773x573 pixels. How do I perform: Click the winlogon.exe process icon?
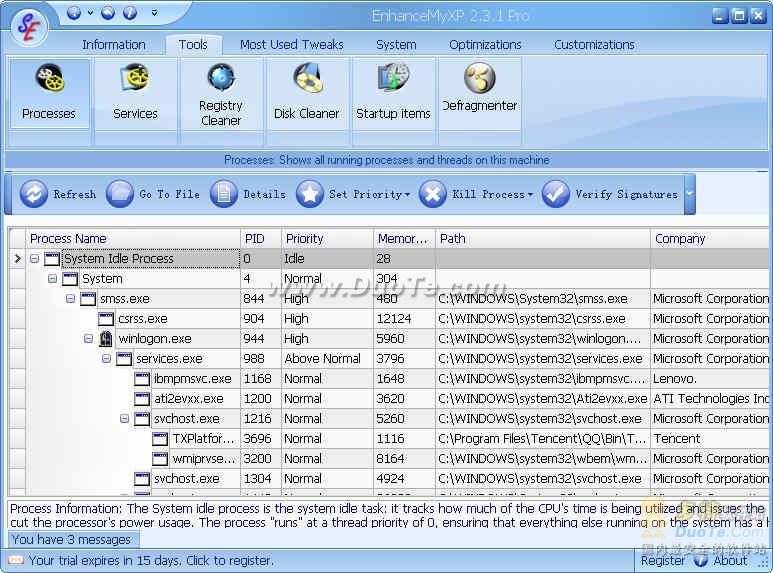106,339
